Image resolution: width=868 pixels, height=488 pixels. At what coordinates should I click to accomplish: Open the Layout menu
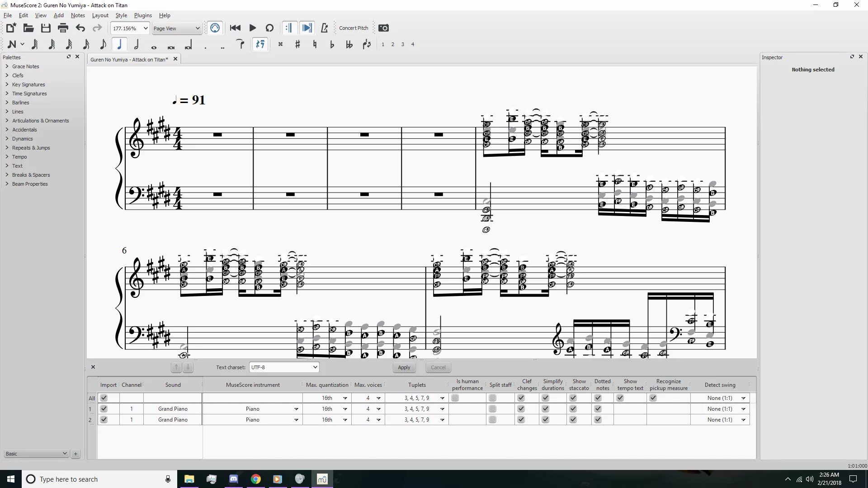(100, 15)
